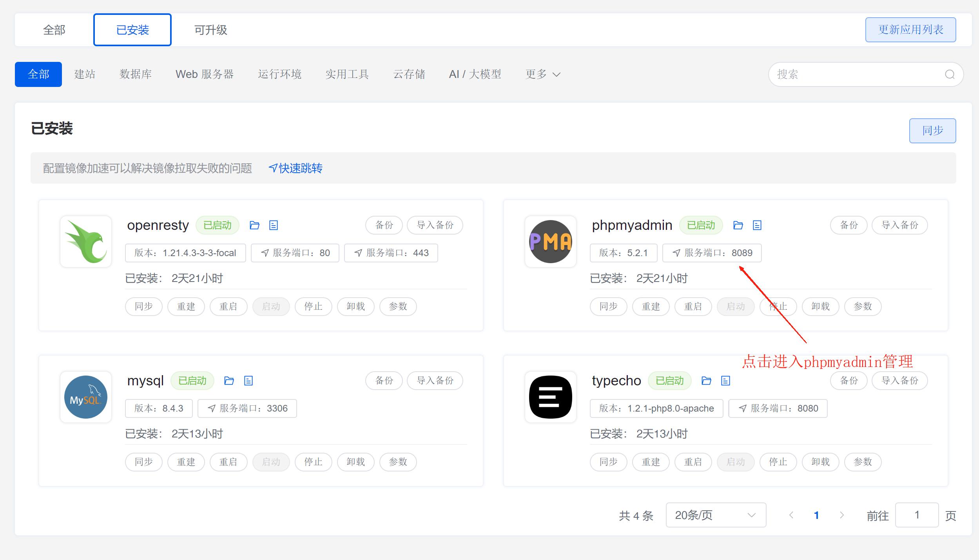Image resolution: width=979 pixels, height=560 pixels.
Task: Click the search magnifier icon
Action: tap(950, 74)
